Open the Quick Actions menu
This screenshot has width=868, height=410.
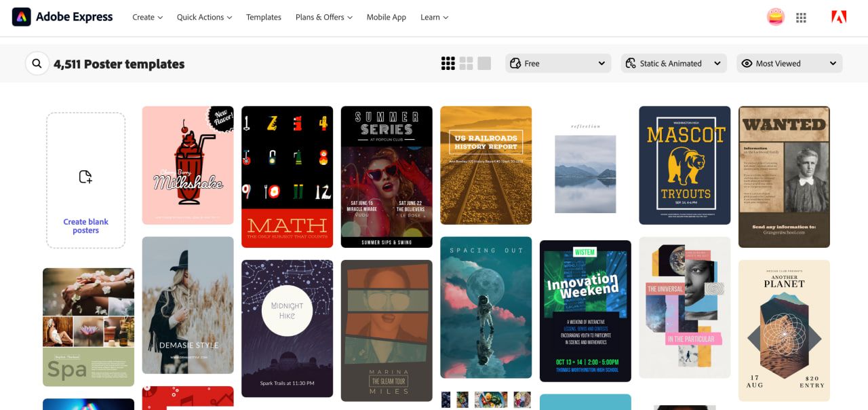point(204,17)
